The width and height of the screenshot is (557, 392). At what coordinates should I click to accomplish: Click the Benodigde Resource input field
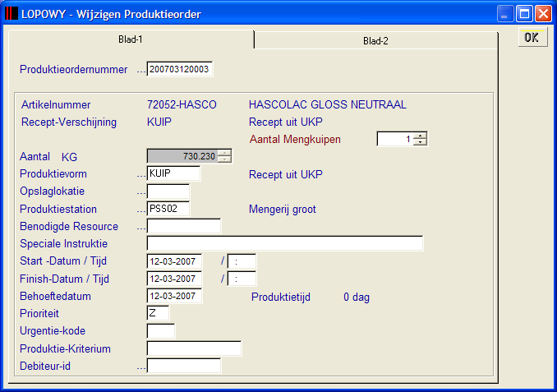[x=184, y=226]
